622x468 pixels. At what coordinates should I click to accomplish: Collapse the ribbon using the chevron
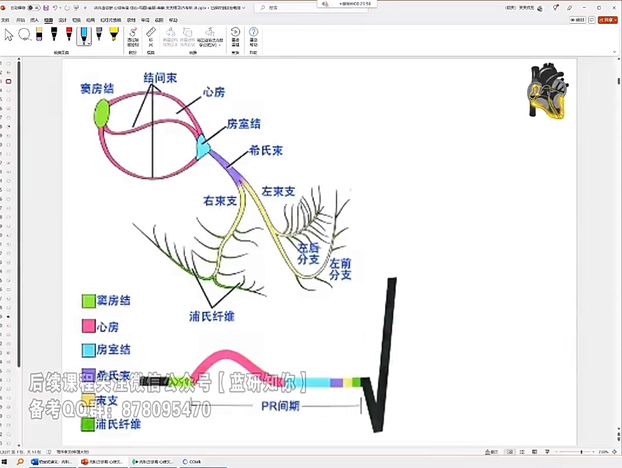point(615,52)
